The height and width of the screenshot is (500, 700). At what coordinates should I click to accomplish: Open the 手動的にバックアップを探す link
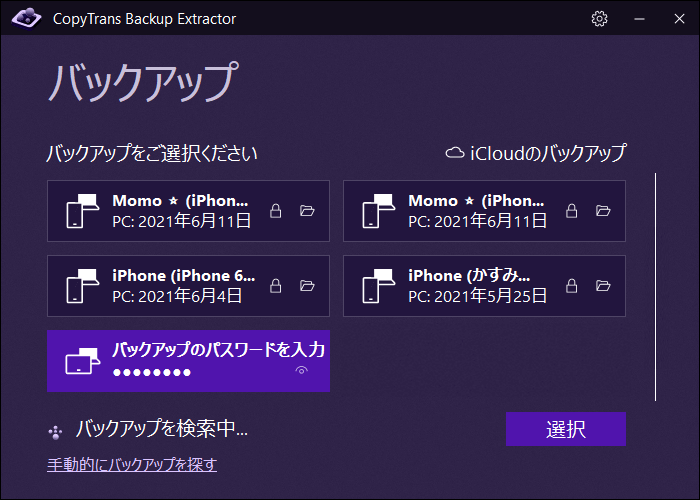click(132, 465)
